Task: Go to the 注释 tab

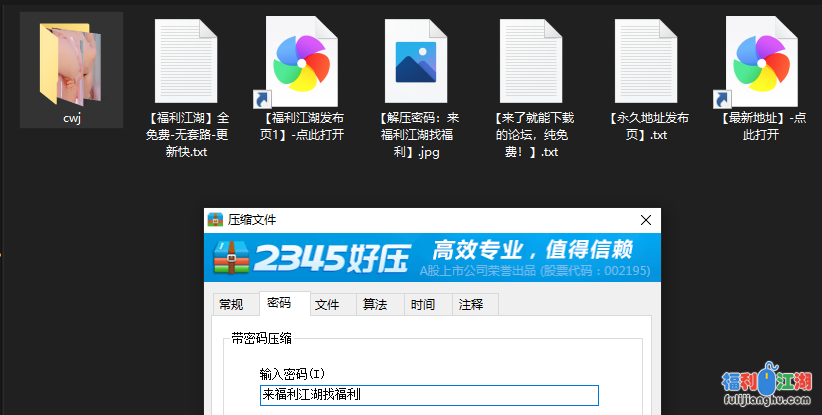Action: pos(470,305)
